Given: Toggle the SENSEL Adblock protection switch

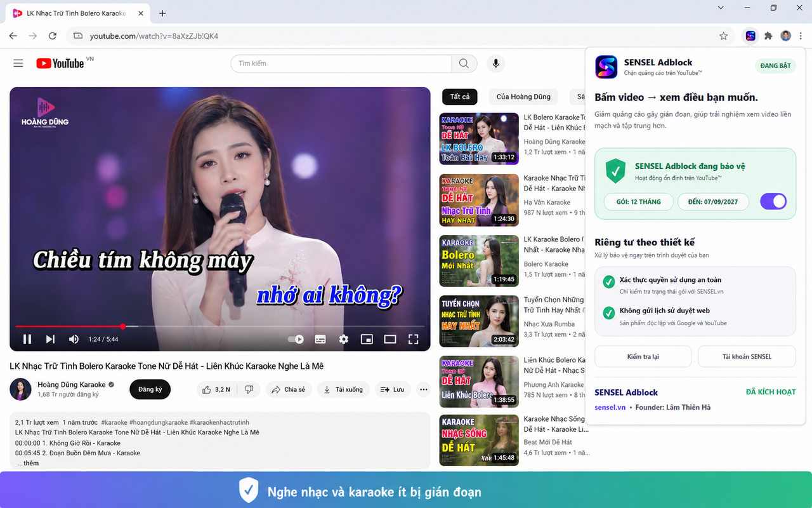Looking at the screenshot, I should point(773,202).
